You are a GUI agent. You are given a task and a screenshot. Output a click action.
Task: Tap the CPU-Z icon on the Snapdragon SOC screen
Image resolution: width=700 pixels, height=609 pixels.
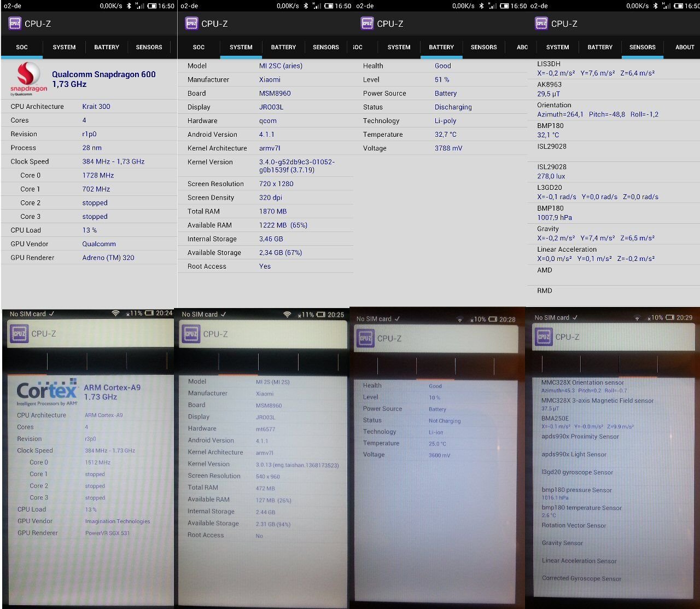[x=15, y=24]
